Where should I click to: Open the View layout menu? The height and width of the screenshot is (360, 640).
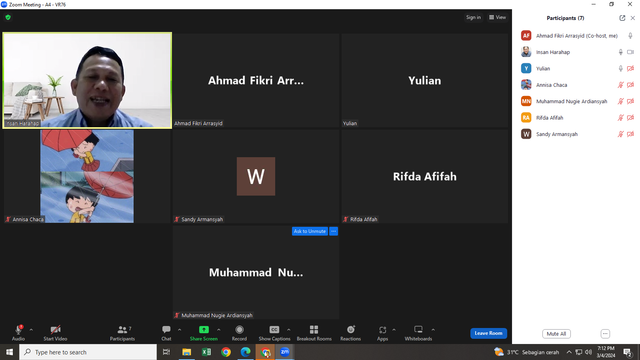[498, 17]
